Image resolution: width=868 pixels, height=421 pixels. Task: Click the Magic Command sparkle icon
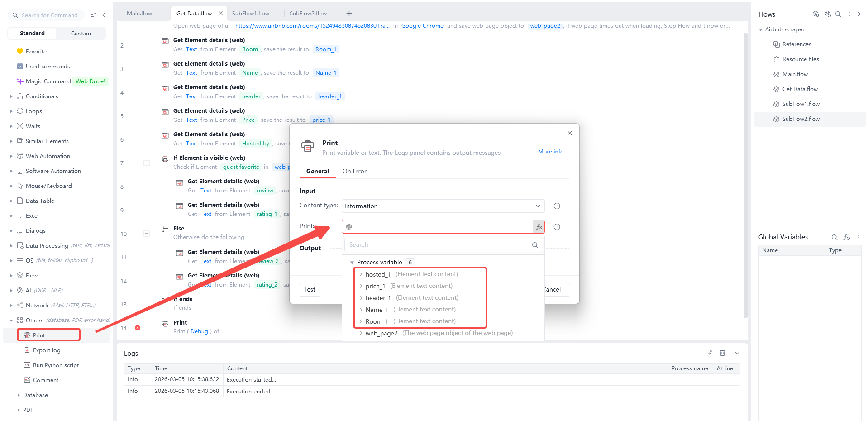pyautogui.click(x=19, y=81)
